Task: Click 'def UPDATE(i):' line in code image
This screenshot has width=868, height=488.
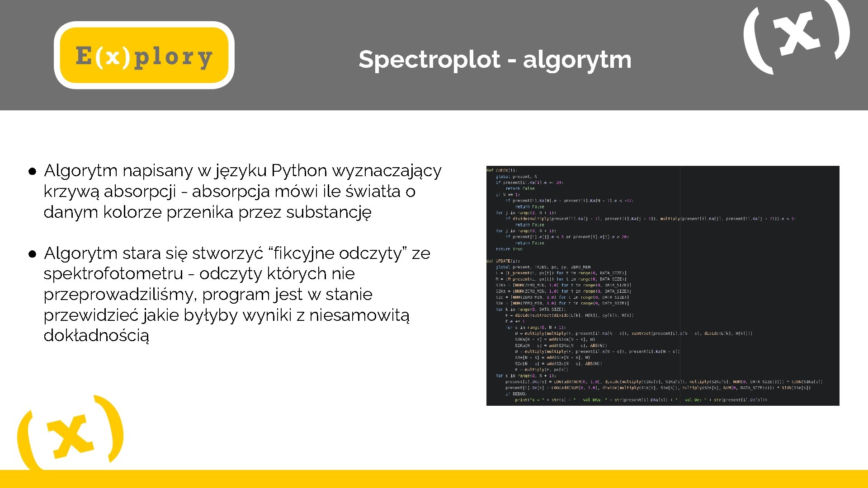Action: pyautogui.click(x=503, y=261)
